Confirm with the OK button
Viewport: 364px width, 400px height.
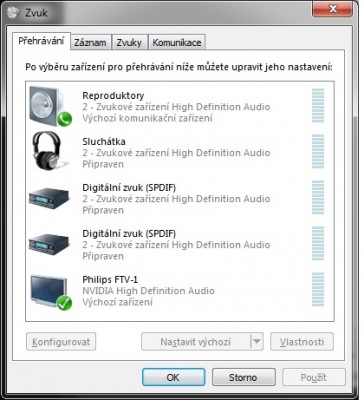[x=173, y=377]
